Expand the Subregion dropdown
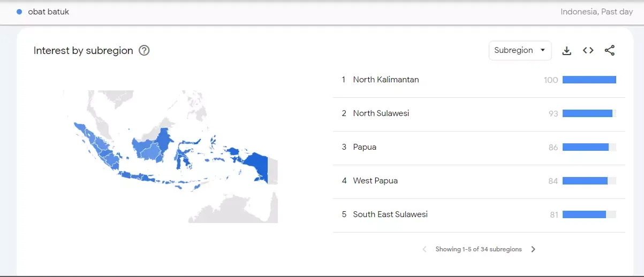The width and height of the screenshot is (644, 277). coord(520,50)
